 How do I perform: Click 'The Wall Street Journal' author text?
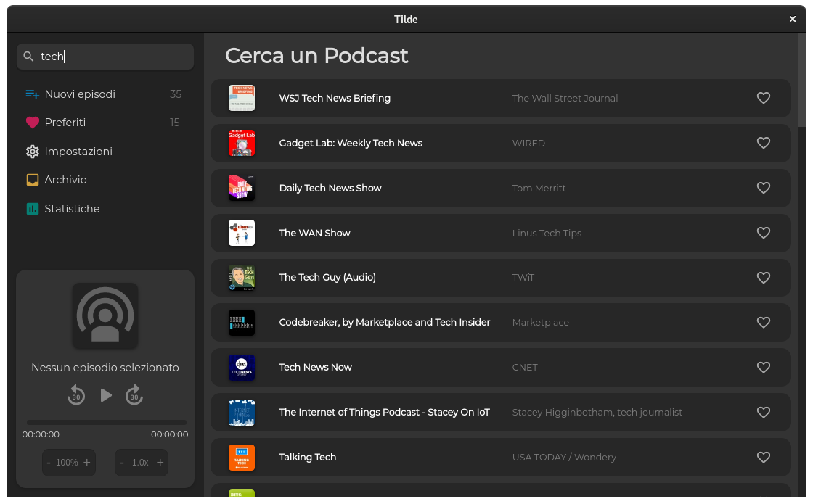pos(565,98)
